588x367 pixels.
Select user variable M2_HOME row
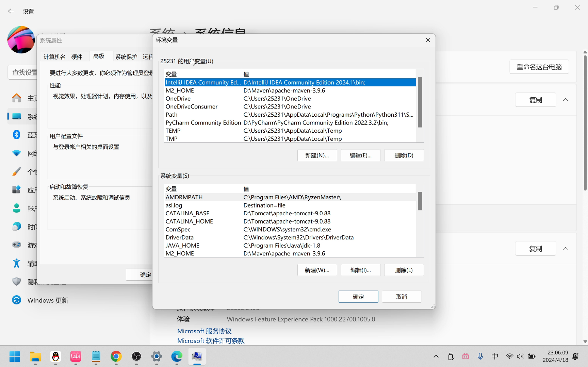click(x=290, y=90)
